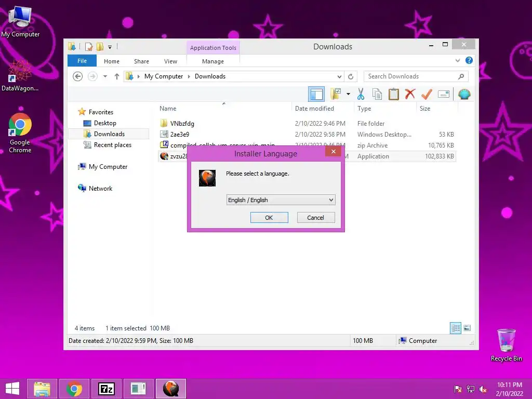Open Google Chrome desktop shortcut
The height and width of the screenshot is (399, 532).
pos(20,133)
